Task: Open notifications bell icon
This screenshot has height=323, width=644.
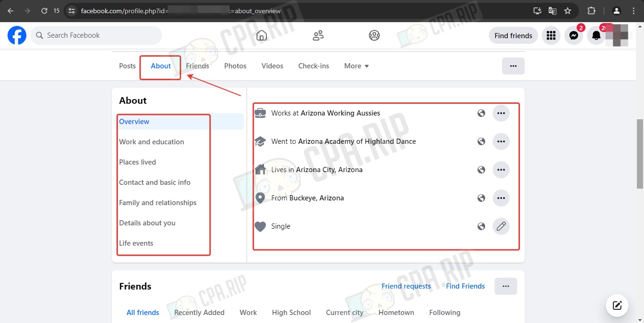Action: click(596, 35)
